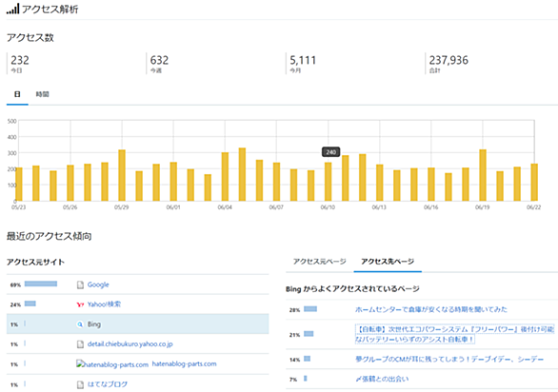The image size is (558, 392).
Task: Open the Google referrer link
Action: click(98, 284)
